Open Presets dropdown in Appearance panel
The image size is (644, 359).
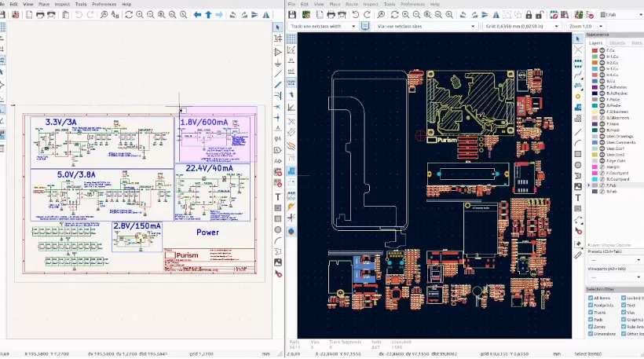614,260
